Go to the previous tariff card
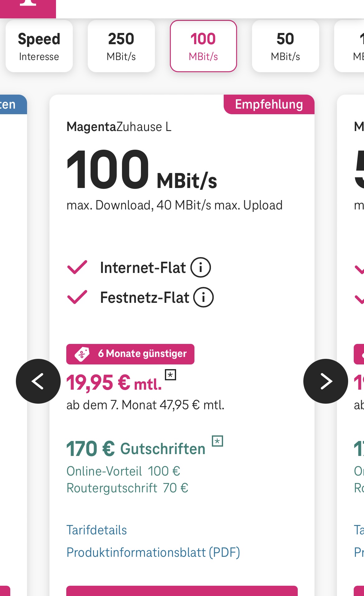Image resolution: width=364 pixels, height=596 pixels. click(38, 381)
